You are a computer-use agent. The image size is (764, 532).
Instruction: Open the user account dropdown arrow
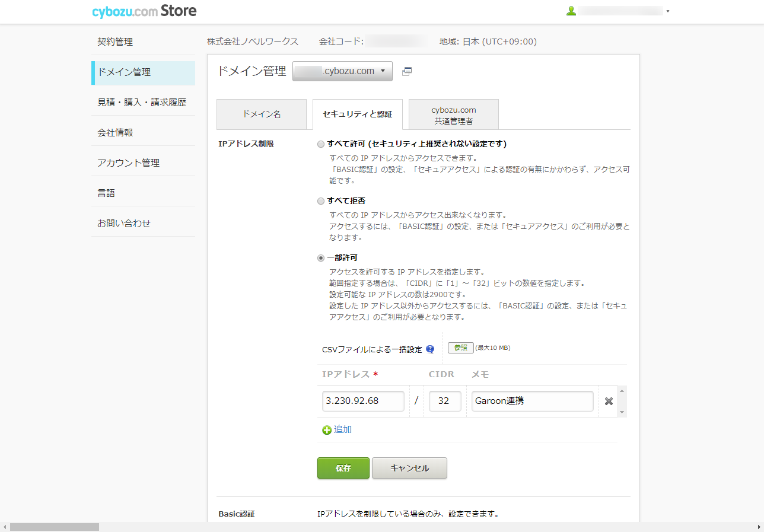click(668, 11)
